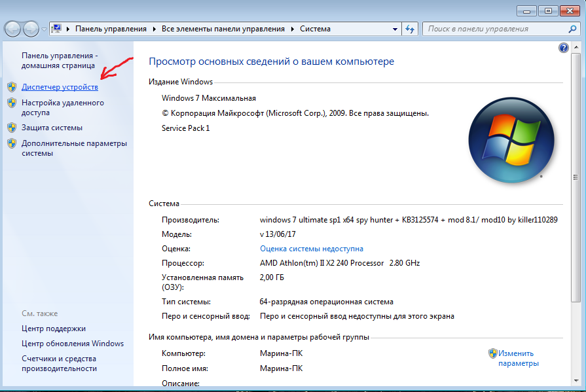Click Марина-ПК next to Полное имя
The image size is (586, 392).
click(281, 368)
